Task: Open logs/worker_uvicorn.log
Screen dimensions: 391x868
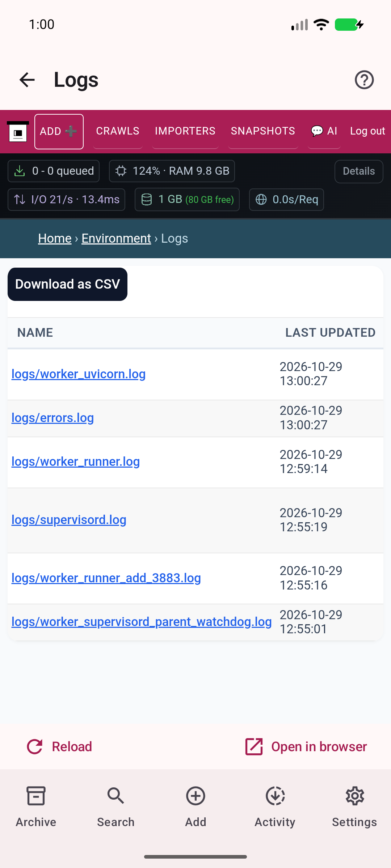Action: (x=79, y=374)
